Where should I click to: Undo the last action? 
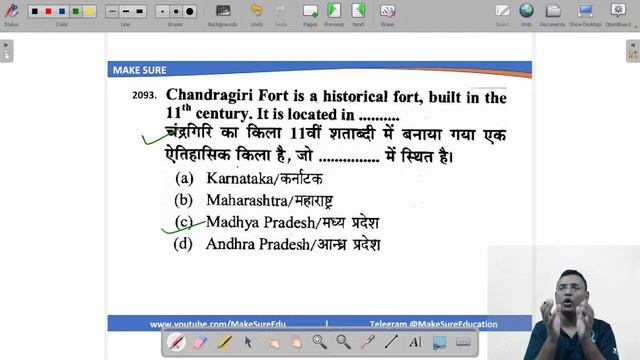pos(257,15)
